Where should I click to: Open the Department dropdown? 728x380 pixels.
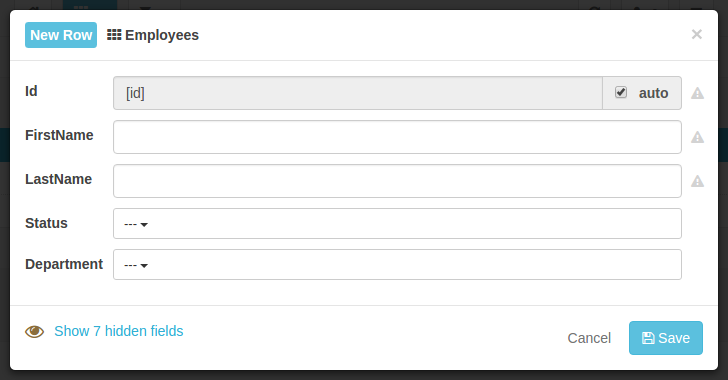(x=397, y=265)
